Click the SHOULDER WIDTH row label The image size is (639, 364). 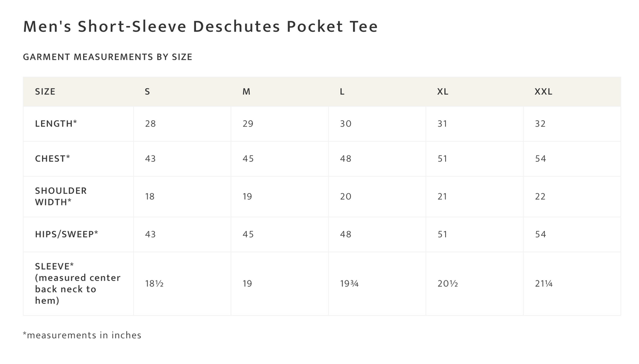point(61,196)
